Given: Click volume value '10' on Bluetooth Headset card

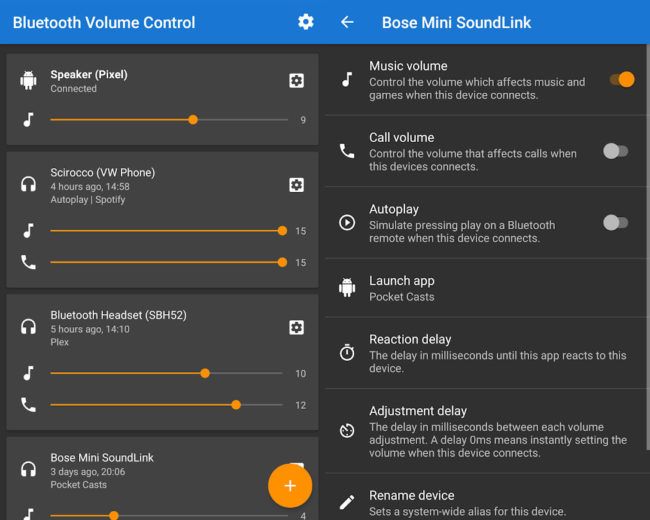Looking at the screenshot, I should coord(301,374).
